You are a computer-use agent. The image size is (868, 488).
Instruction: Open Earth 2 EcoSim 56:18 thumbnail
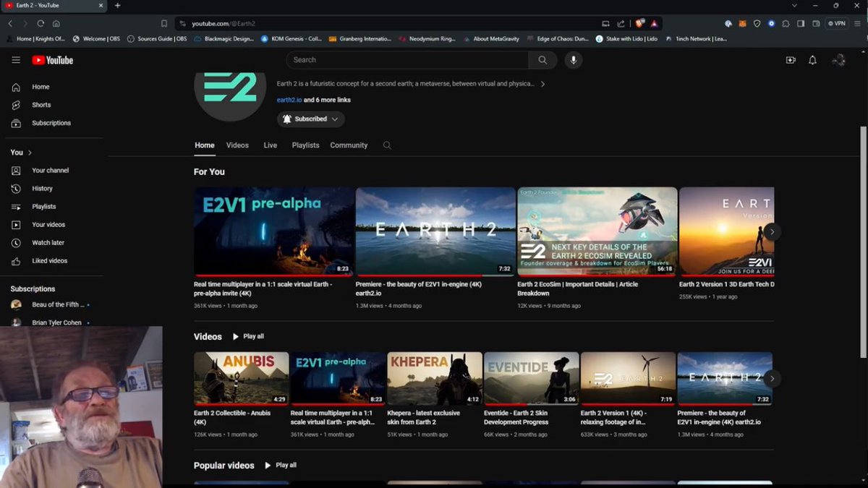pos(597,231)
